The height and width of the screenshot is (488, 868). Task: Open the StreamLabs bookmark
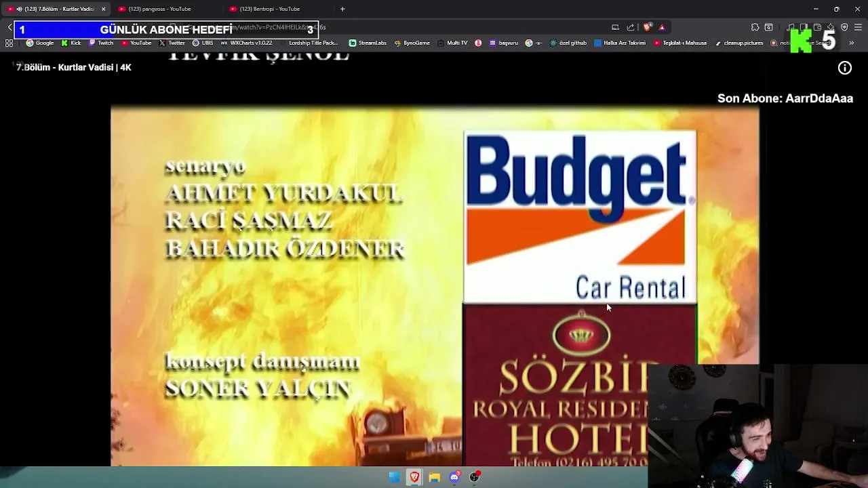click(368, 43)
